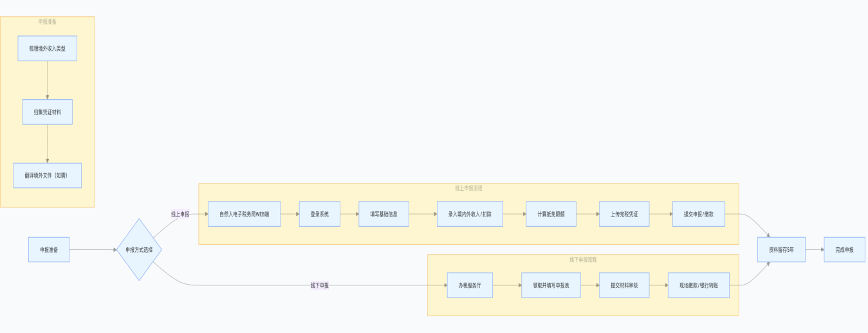Click the 申报方式选择 decision diamond
Image resolution: width=868 pixels, height=333 pixels.
139,249
